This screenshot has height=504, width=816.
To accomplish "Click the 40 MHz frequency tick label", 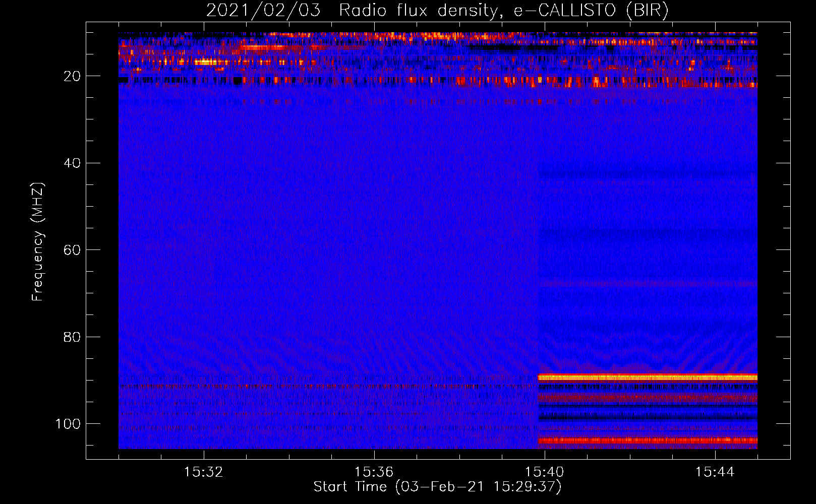I will [72, 163].
